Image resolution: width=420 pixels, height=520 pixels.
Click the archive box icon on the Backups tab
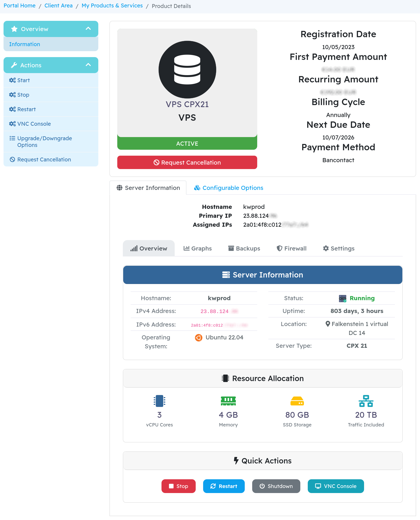[x=231, y=248]
